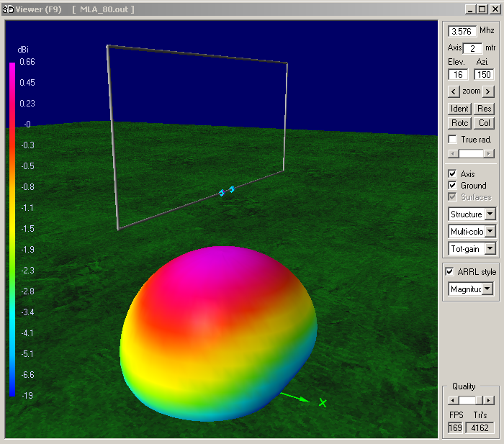
Task: Click the blue source marker on antenna loop
Action: click(227, 191)
